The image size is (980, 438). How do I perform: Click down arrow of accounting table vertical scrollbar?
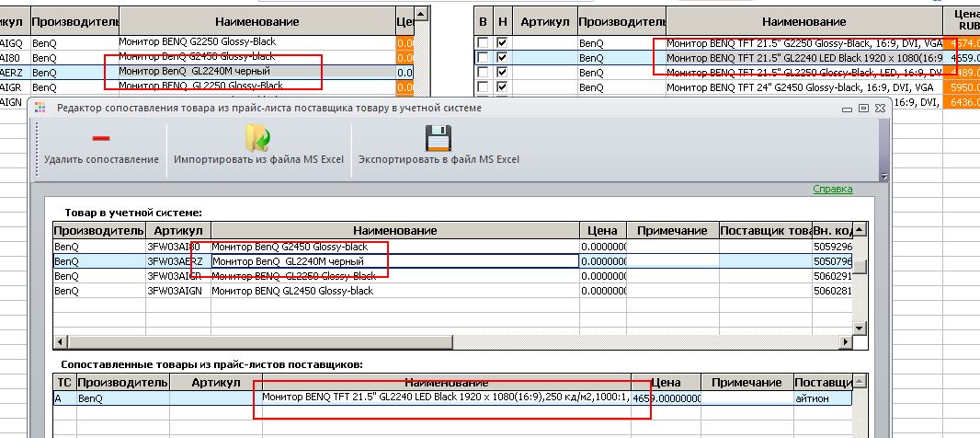coord(860,328)
